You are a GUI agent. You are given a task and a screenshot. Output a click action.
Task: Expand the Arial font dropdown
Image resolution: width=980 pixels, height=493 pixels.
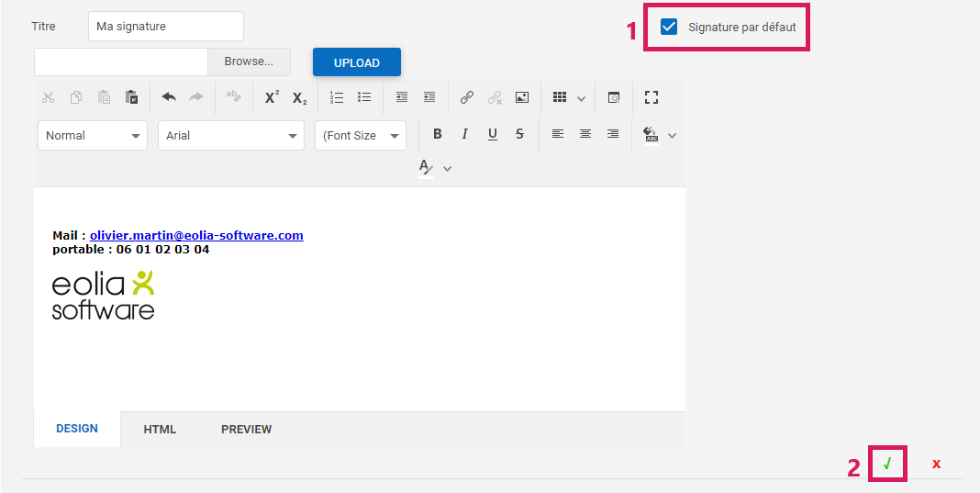pyautogui.click(x=230, y=135)
